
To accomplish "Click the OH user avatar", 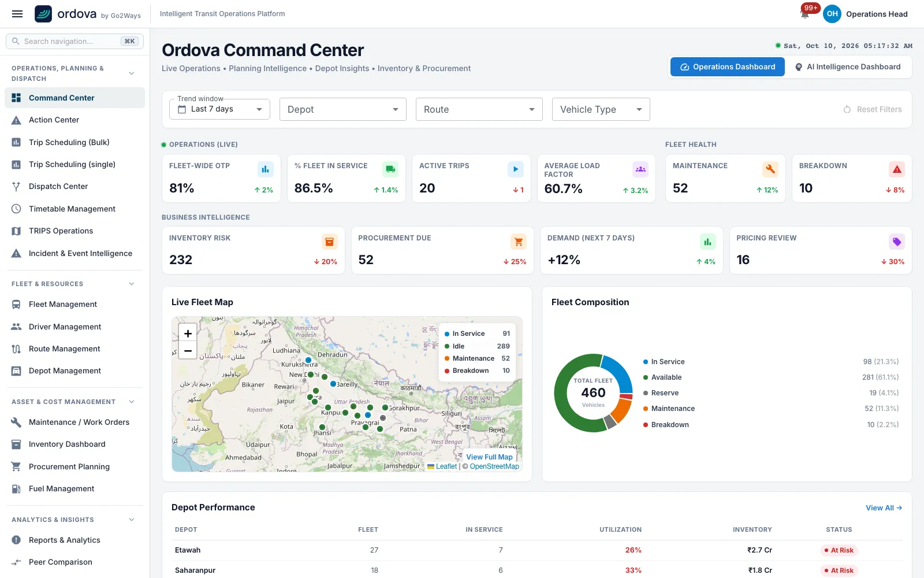I will [x=832, y=14].
